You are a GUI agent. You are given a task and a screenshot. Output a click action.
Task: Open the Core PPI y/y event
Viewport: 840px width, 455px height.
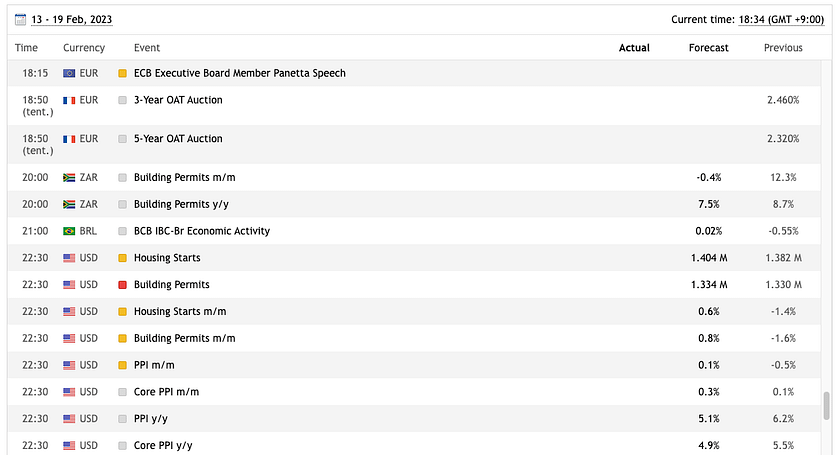(x=163, y=445)
